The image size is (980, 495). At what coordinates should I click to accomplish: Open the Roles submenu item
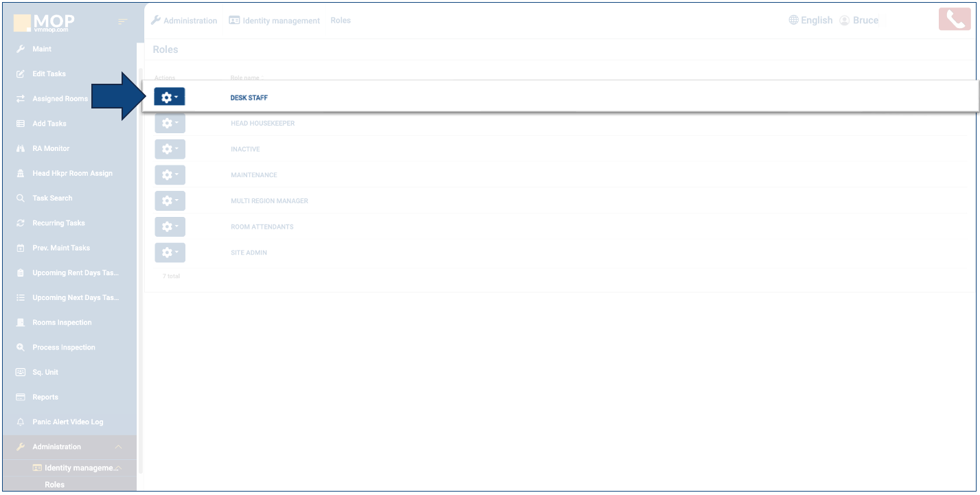pyautogui.click(x=54, y=485)
